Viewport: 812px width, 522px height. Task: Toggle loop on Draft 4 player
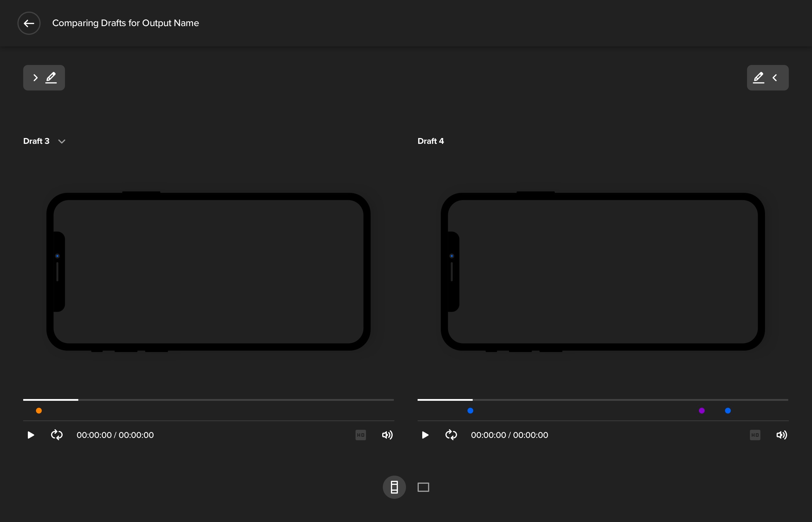[451, 435]
